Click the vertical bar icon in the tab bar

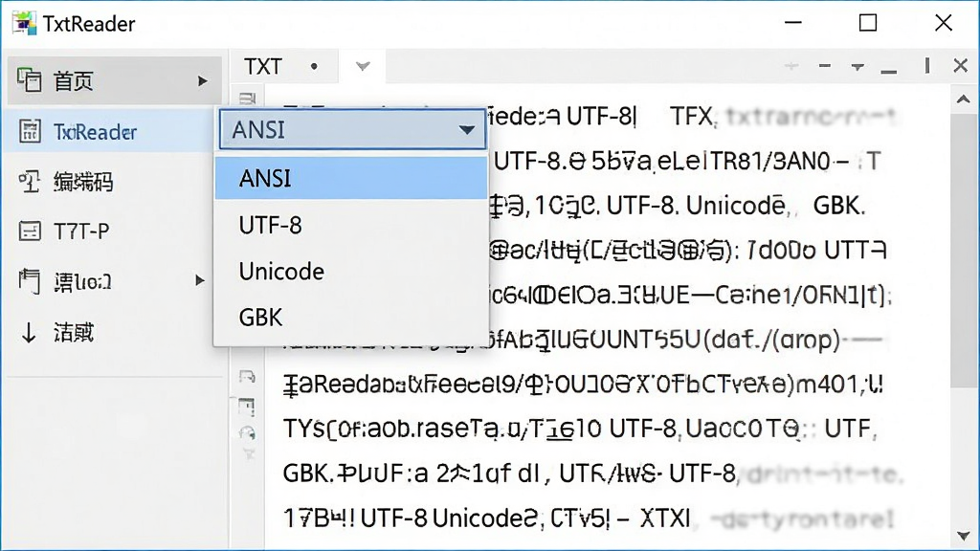927,65
